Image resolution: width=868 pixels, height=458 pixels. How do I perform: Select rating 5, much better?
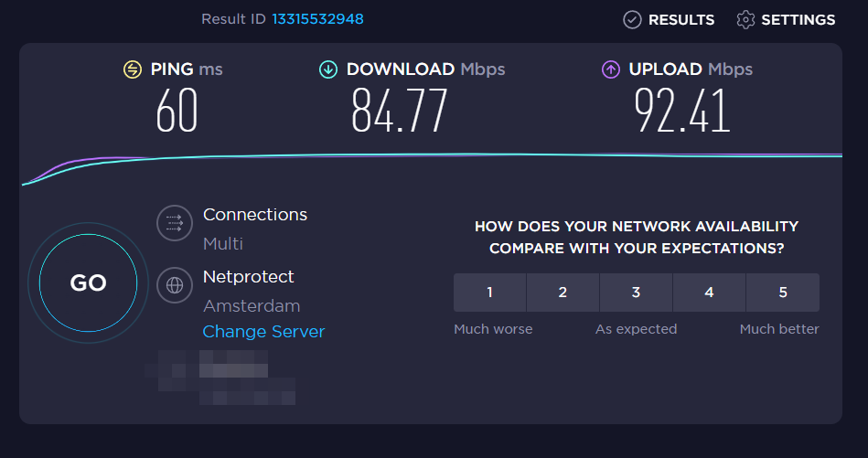(x=783, y=293)
